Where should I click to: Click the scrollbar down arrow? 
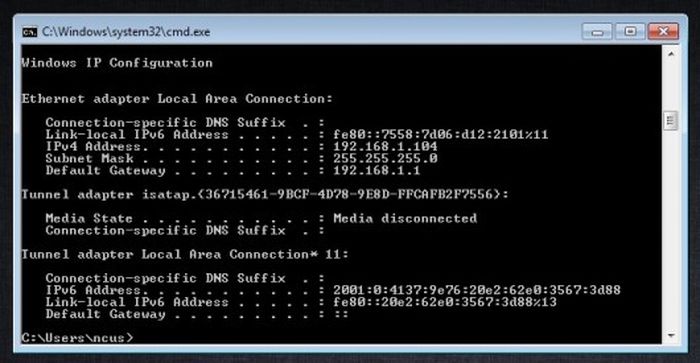[671, 335]
